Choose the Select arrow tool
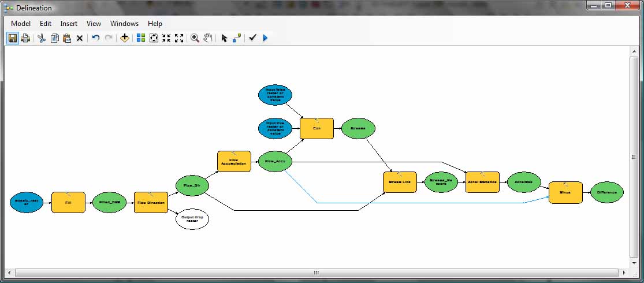Screen dimensions: 644x283 pyautogui.click(x=224, y=38)
